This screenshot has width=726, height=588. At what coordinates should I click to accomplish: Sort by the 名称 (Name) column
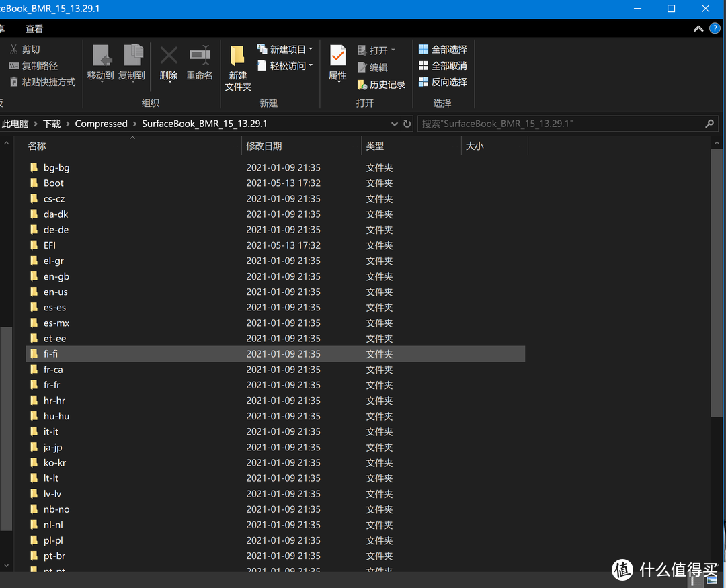tap(36, 146)
